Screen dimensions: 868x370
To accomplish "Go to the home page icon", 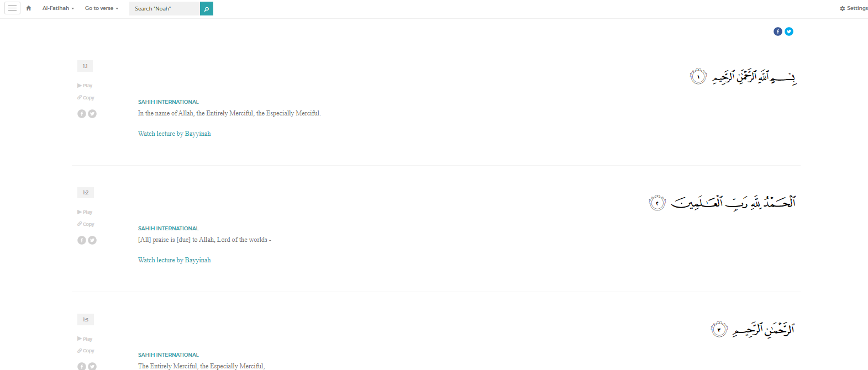I will coord(29,8).
